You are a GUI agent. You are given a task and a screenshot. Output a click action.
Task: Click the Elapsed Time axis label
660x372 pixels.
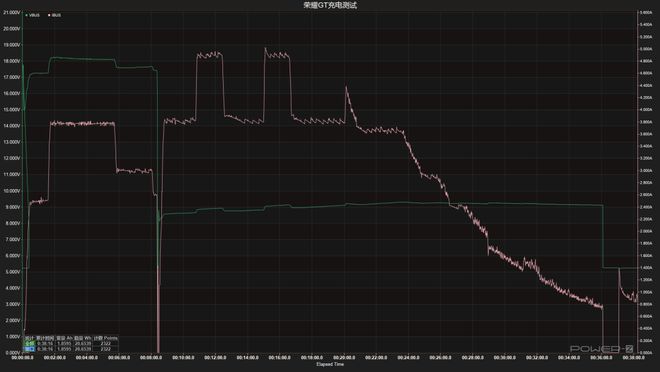pyautogui.click(x=330, y=364)
